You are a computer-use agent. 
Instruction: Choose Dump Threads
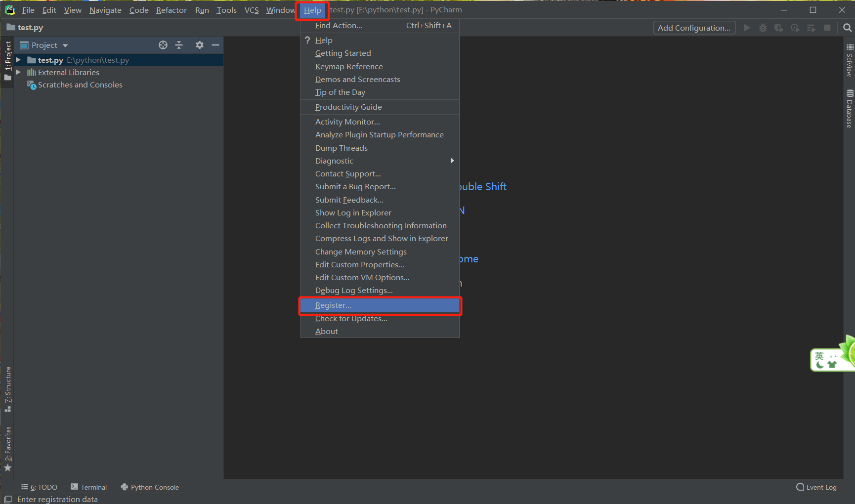point(380,148)
